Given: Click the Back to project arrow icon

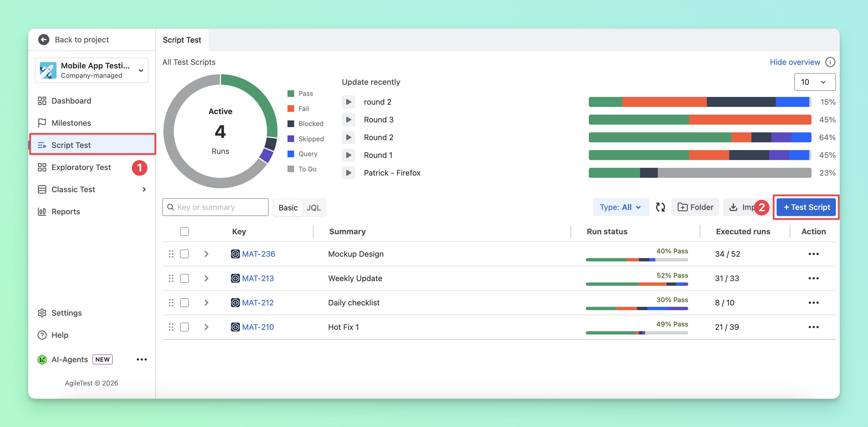Looking at the screenshot, I should click(43, 39).
